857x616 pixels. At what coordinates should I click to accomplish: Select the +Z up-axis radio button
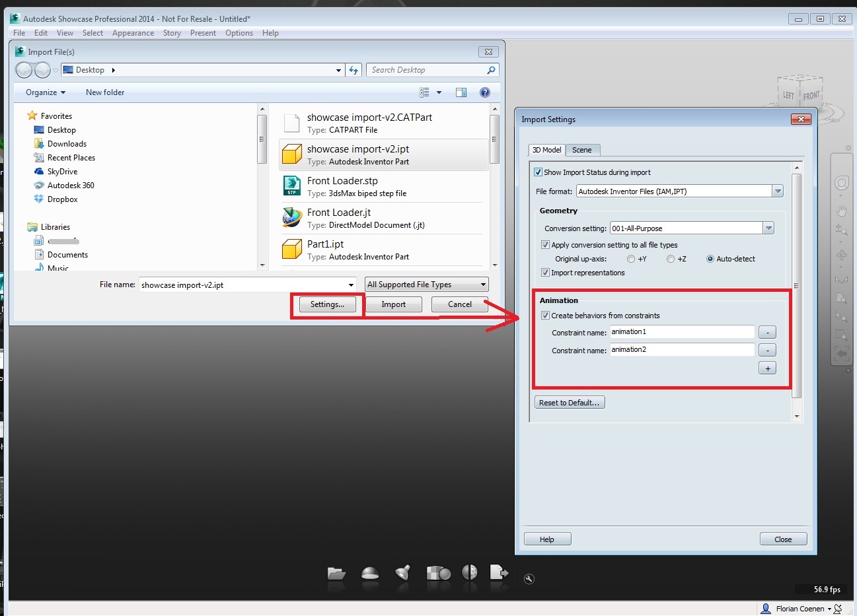[x=671, y=259]
